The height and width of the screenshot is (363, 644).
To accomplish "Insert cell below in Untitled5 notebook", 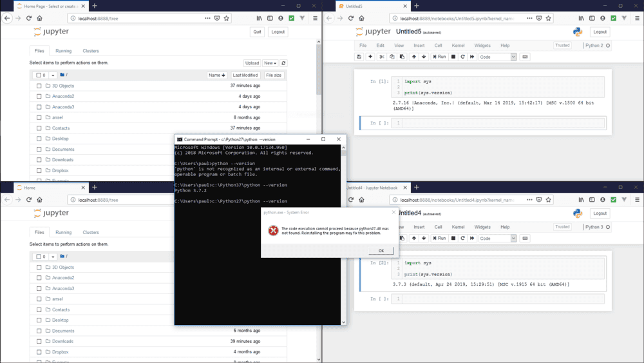I will (x=370, y=57).
